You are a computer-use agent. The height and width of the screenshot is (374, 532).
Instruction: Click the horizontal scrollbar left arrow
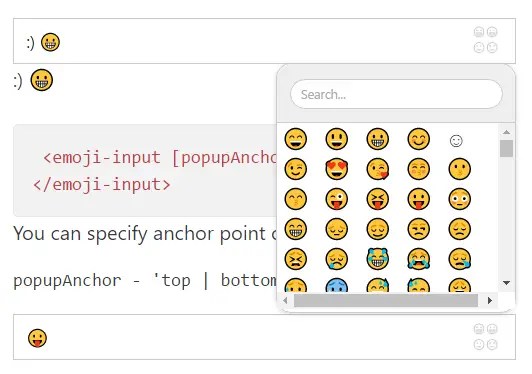pyautogui.click(x=285, y=300)
